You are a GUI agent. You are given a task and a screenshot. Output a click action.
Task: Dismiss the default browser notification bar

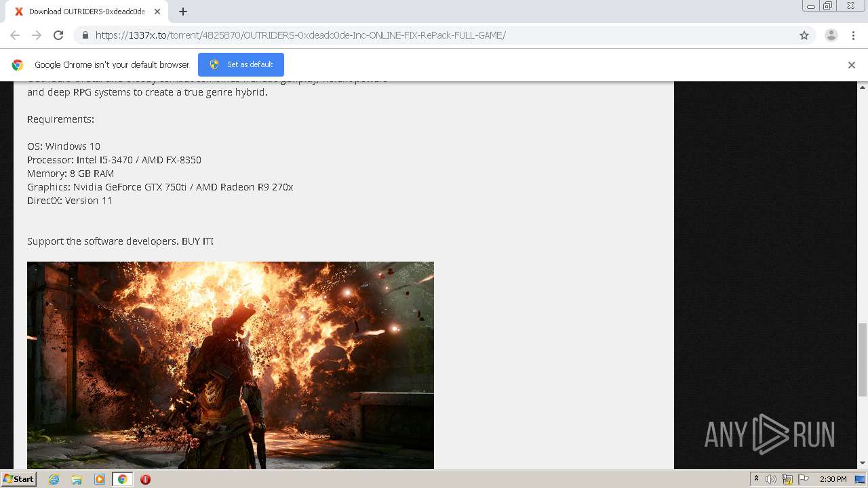click(x=852, y=65)
